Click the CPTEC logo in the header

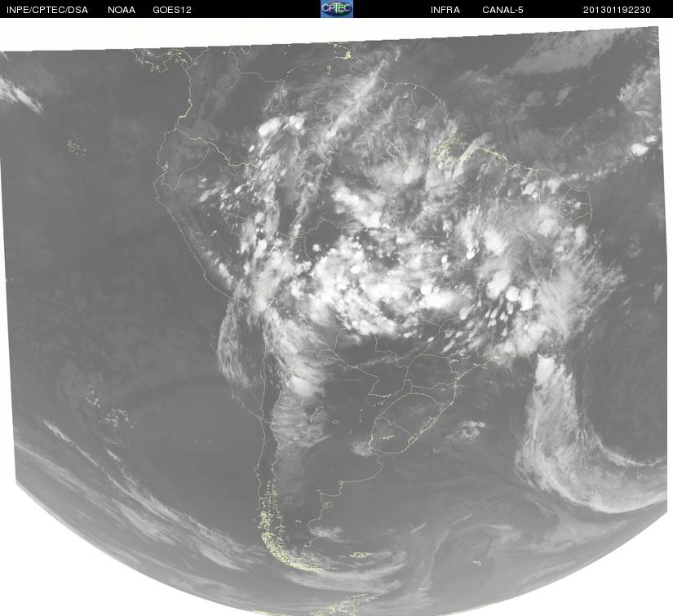click(337, 9)
